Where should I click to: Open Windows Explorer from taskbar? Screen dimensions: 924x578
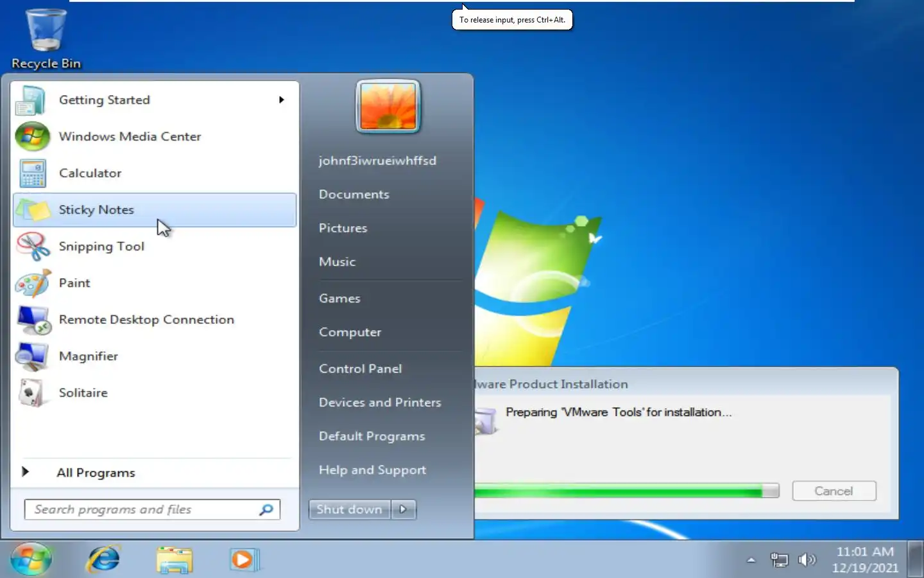click(174, 559)
